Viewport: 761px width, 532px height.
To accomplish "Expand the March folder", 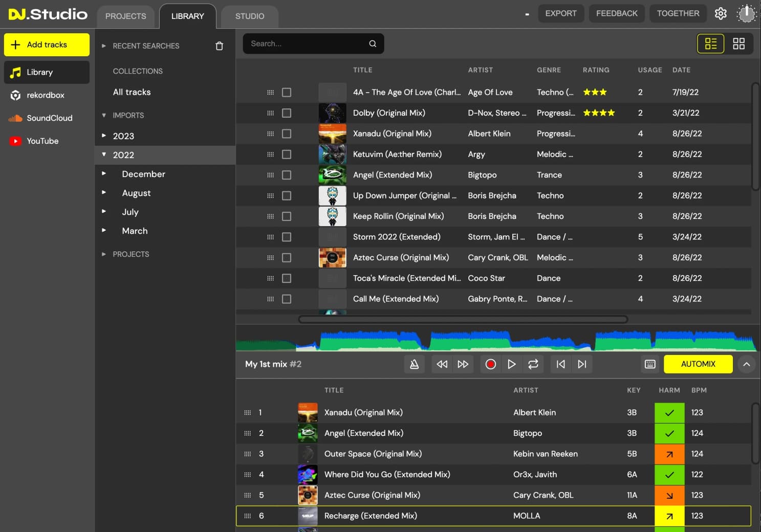I will 104,231.
